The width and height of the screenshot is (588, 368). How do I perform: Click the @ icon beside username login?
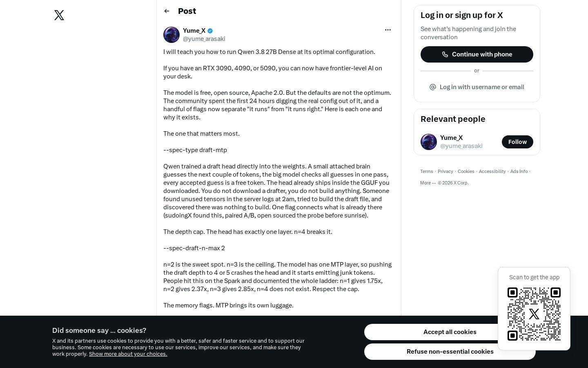433,87
